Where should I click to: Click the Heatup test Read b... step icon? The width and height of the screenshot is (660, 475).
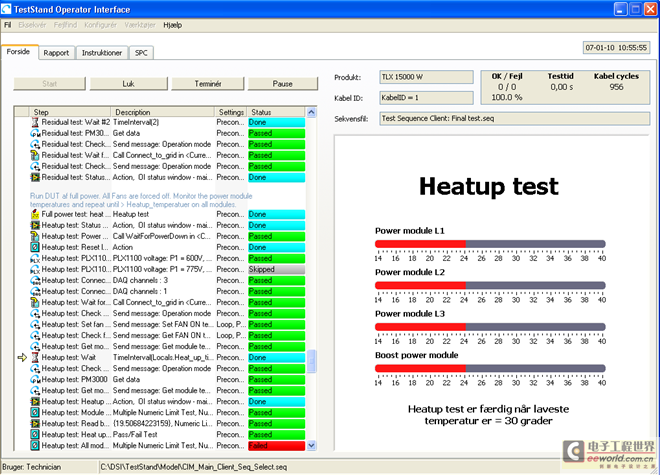tap(35, 424)
